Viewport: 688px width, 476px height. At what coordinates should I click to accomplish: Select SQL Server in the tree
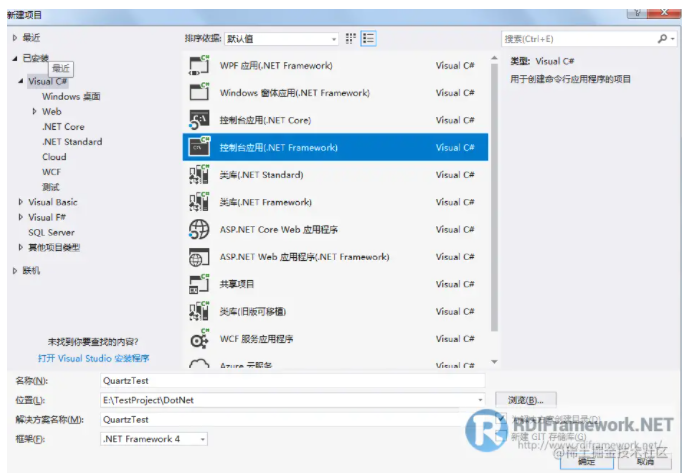point(51,232)
